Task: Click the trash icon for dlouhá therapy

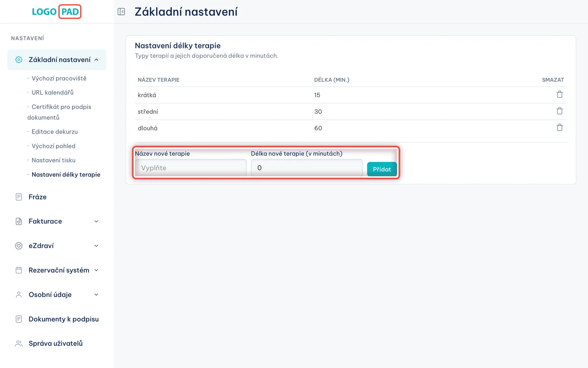Action: (x=560, y=128)
